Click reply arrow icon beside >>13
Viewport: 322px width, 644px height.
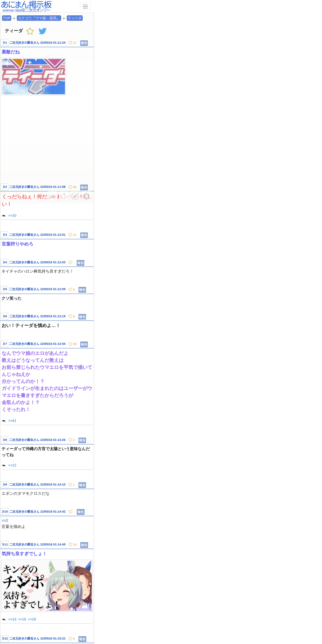4,620
